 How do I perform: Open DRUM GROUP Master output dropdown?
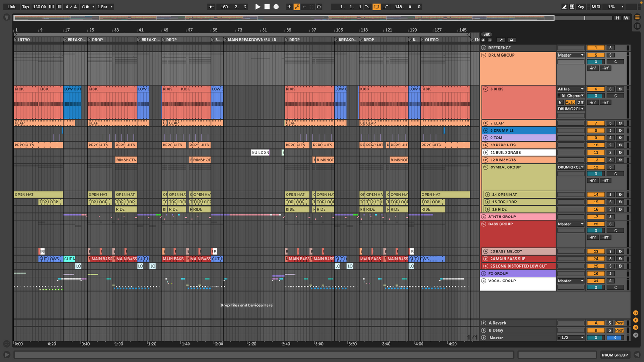point(570,55)
